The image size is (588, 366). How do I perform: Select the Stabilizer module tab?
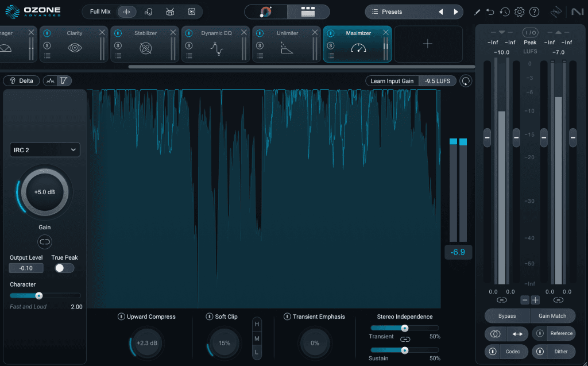(145, 44)
